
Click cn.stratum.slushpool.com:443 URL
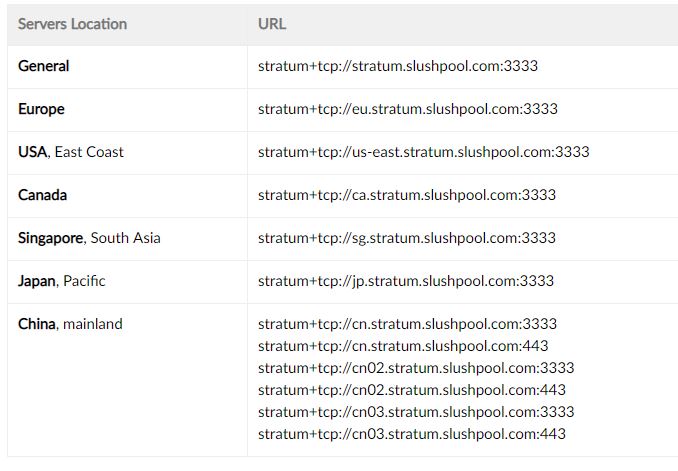pos(403,346)
